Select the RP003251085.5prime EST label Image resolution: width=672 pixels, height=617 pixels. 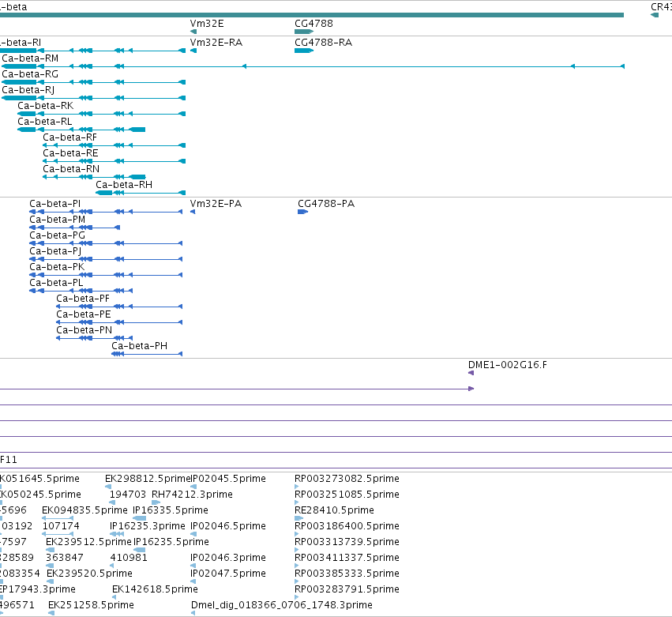pos(347,495)
